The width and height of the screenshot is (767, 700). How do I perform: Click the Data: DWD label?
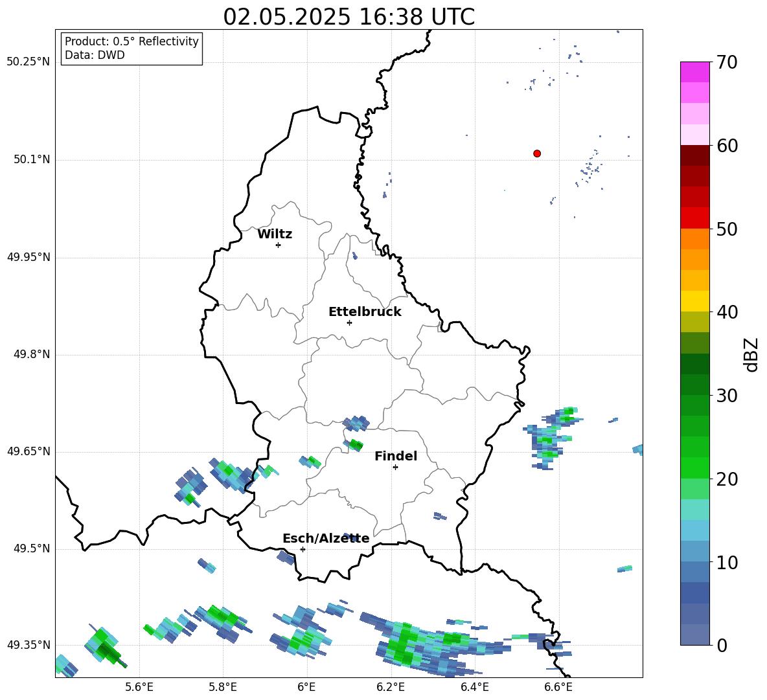tap(95, 55)
